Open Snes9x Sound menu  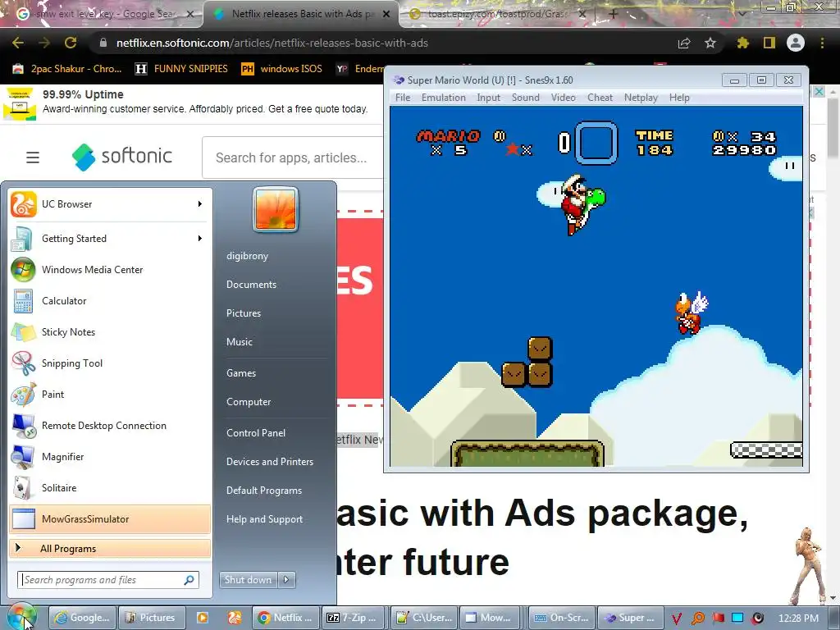coord(526,98)
